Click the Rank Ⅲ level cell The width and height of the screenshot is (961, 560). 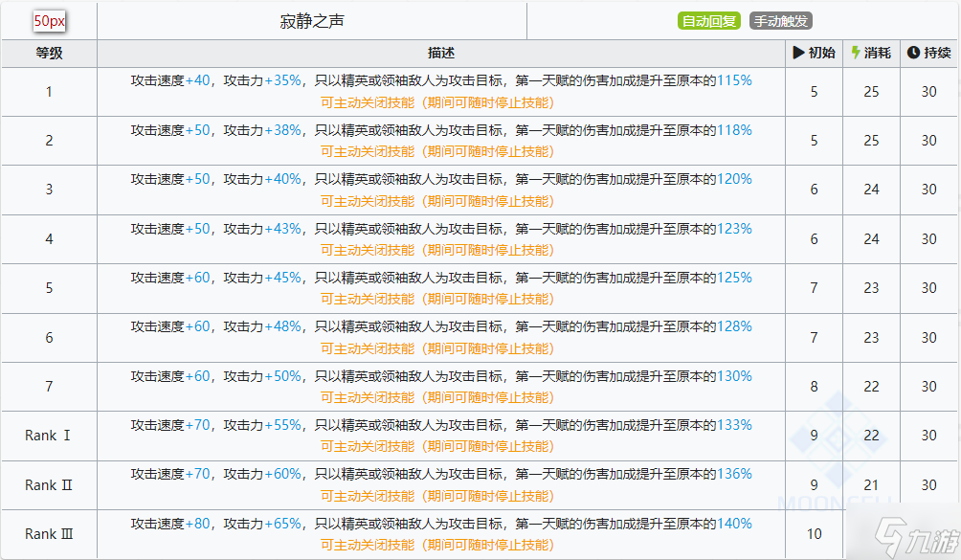pos(49,534)
